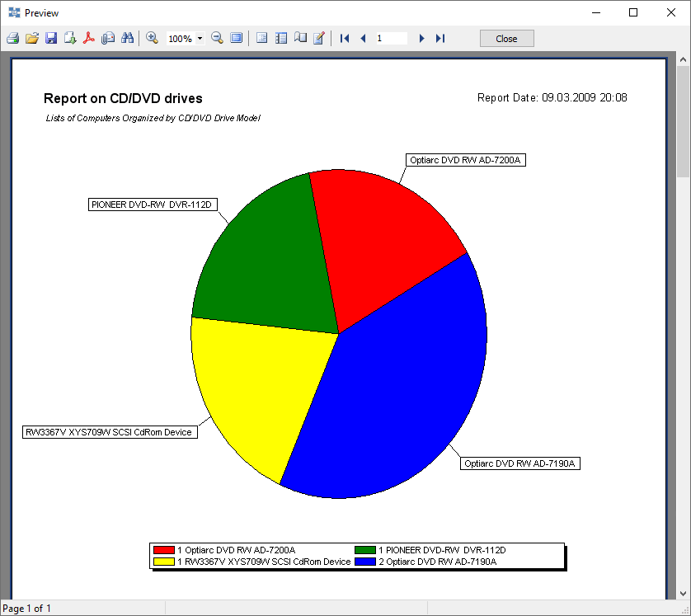
Task: Click the vertical scrollbar thumb
Action: pos(683,121)
